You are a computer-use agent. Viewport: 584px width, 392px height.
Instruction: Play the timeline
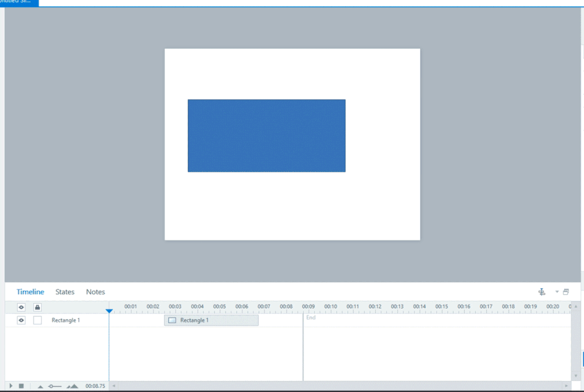tap(11, 386)
